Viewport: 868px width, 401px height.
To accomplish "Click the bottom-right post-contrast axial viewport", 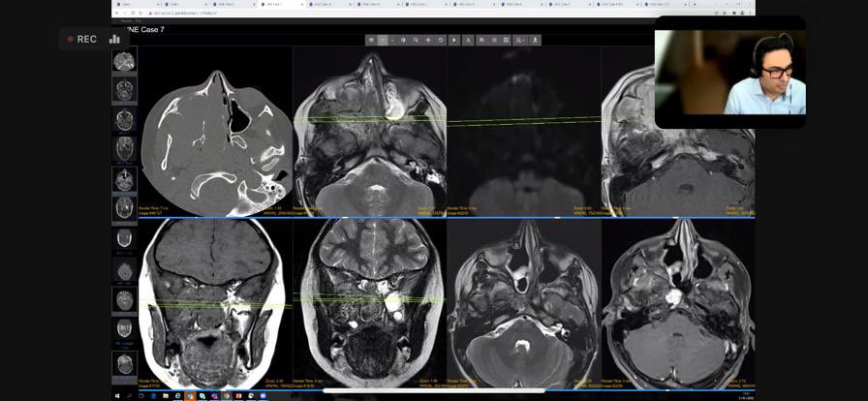I will [678, 303].
